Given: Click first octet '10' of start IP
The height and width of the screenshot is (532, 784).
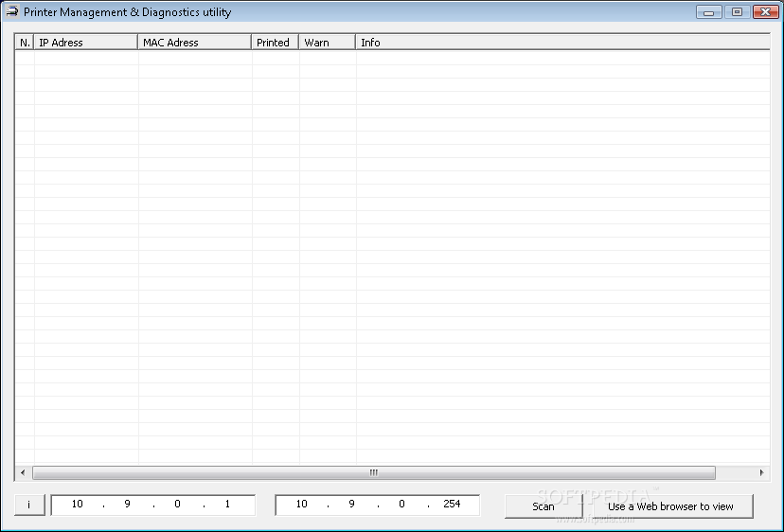Looking at the screenshot, I should [77, 504].
